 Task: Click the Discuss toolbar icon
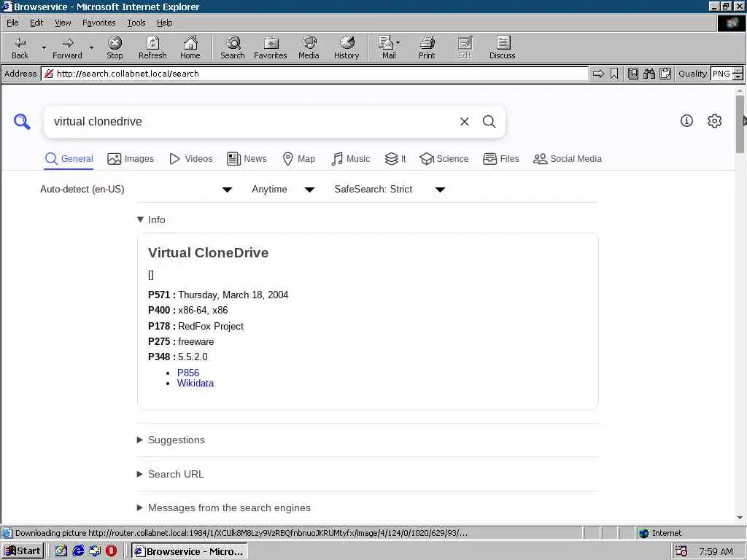point(502,47)
